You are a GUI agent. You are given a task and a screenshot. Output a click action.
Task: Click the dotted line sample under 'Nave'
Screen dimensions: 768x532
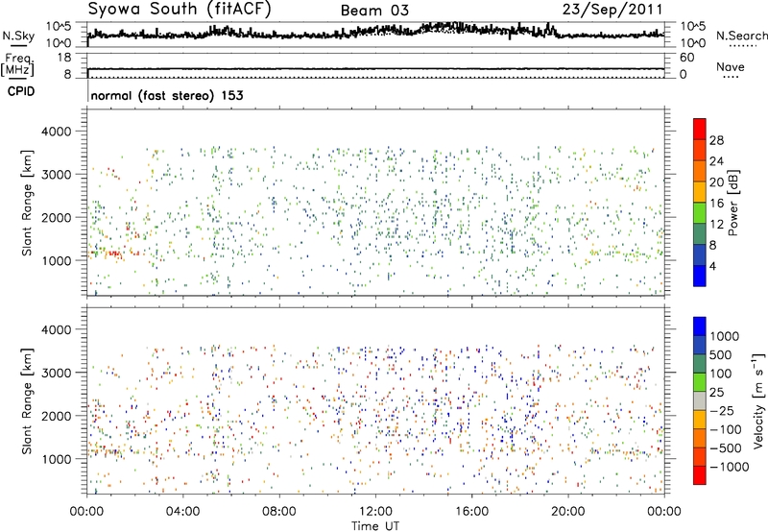pos(731,77)
